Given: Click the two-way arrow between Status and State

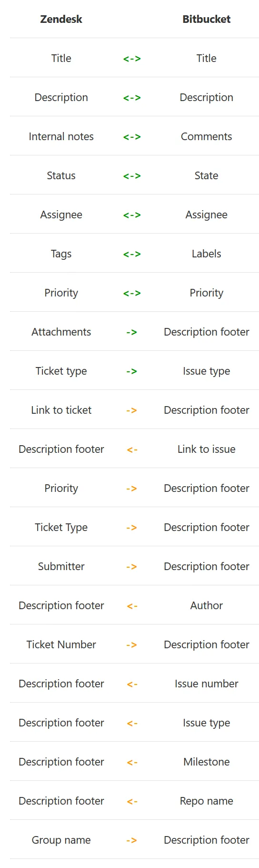Looking at the screenshot, I should (x=132, y=176).
